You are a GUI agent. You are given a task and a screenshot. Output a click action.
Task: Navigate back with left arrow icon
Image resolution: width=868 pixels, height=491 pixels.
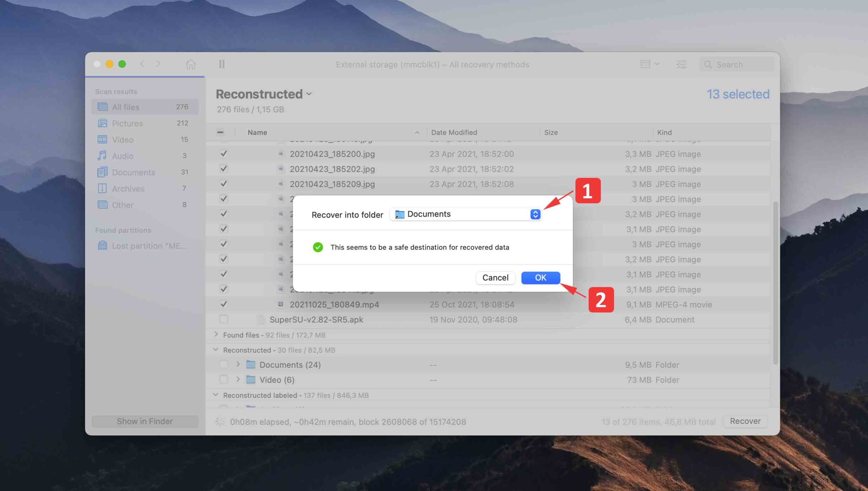click(142, 64)
